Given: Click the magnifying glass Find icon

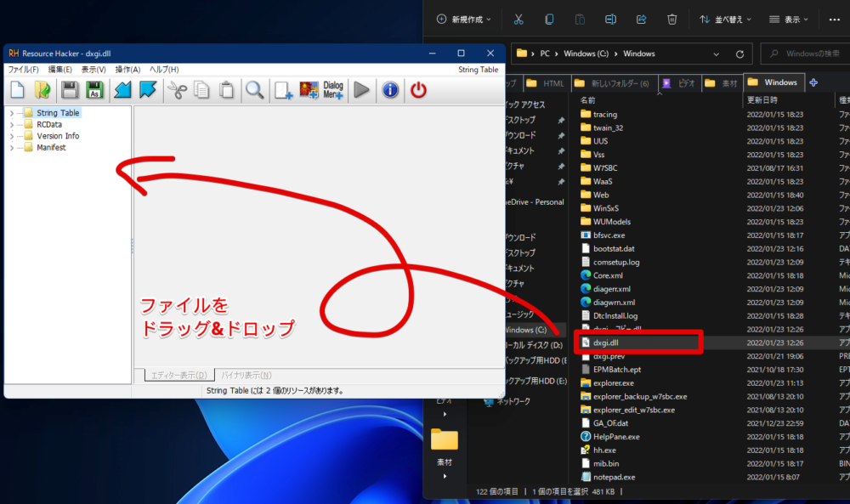Looking at the screenshot, I should click(x=254, y=90).
